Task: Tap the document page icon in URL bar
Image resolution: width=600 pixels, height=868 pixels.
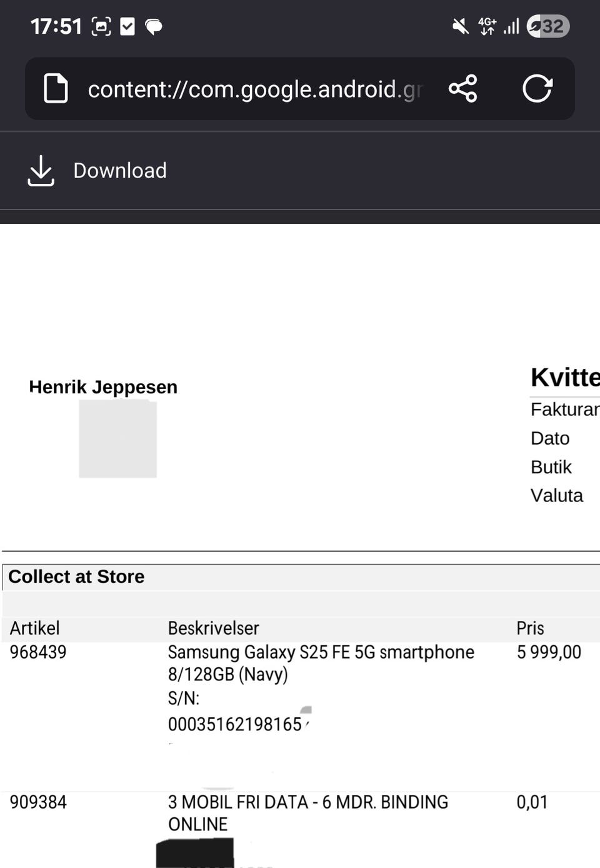Action: click(56, 88)
